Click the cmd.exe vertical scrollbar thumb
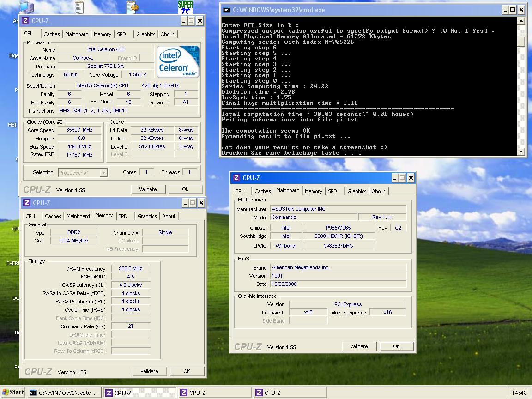 click(x=521, y=42)
